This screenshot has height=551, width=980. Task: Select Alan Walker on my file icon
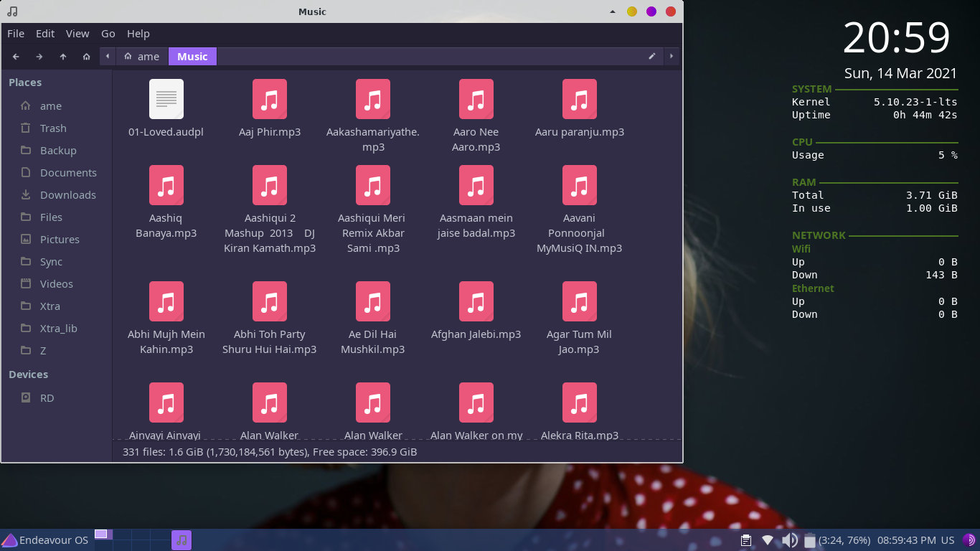[476, 402]
